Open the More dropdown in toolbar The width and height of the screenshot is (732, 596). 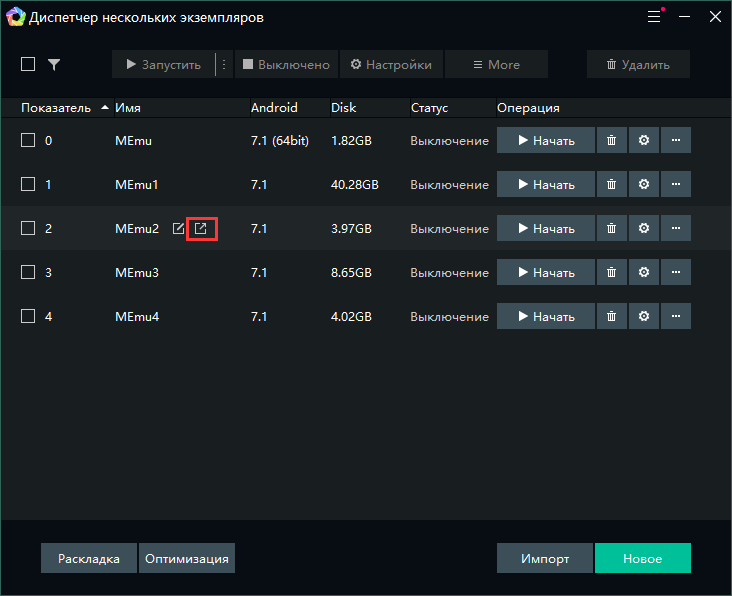tap(496, 65)
